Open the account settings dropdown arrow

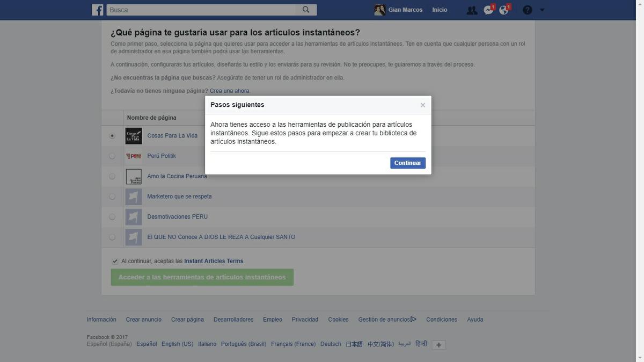(541, 9)
